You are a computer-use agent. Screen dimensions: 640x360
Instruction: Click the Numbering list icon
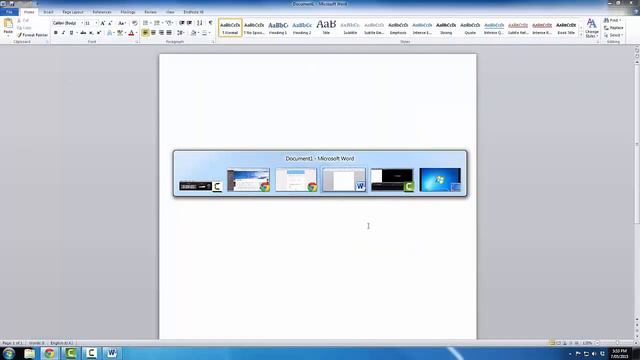tap(157, 23)
